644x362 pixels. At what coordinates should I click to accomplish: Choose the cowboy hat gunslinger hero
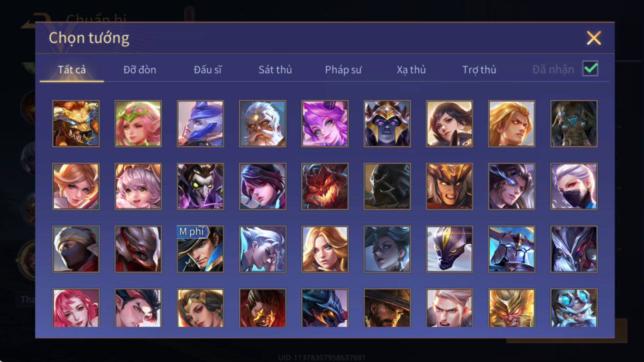(387, 308)
